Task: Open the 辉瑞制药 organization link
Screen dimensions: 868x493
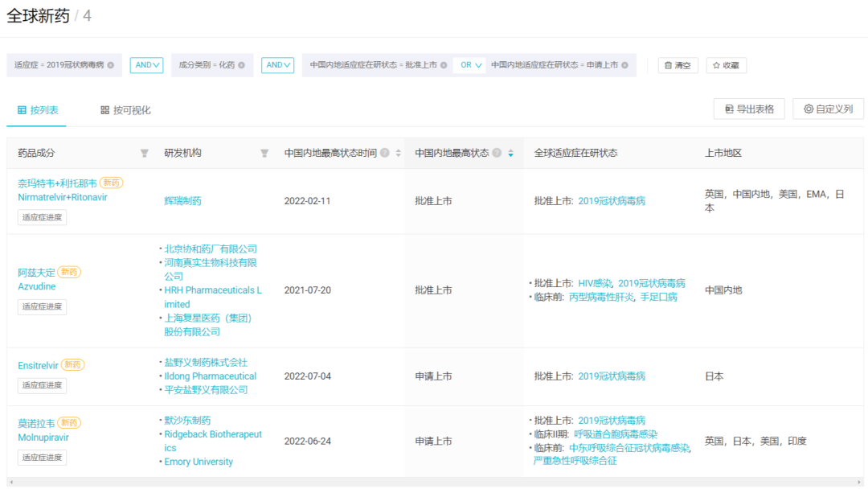Action: (182, 201)
